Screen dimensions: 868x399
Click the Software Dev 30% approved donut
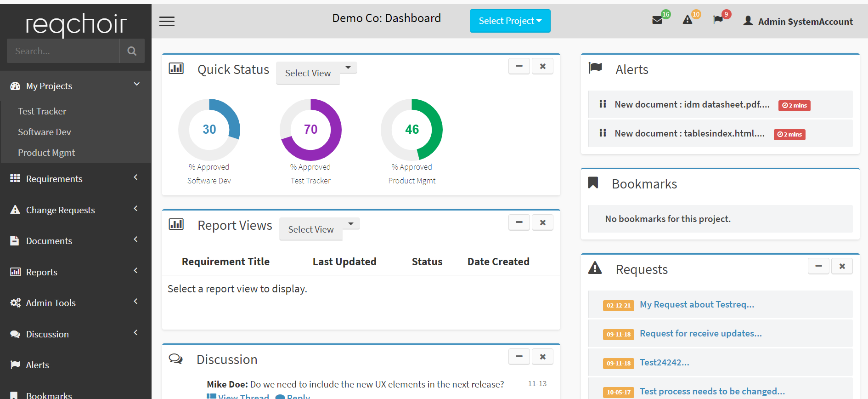209,130
